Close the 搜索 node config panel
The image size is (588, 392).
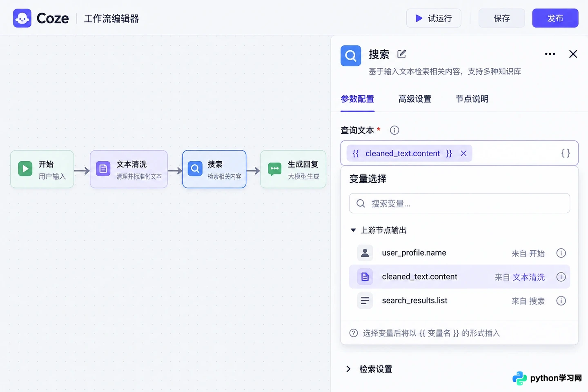[x=573, y=54]
